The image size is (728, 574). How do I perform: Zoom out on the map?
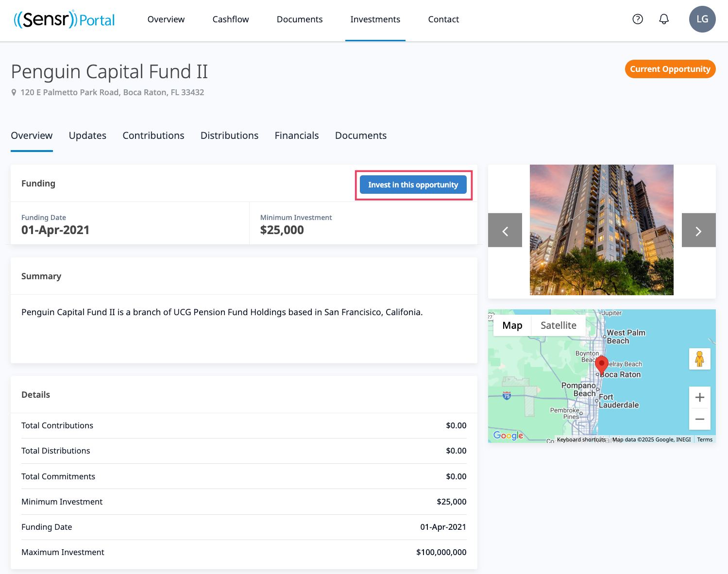(x=700, y=419)
